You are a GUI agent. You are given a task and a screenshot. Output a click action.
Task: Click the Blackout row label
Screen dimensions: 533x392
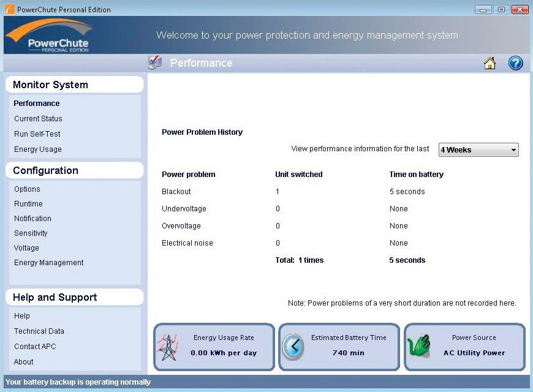click(x=176, y=192)
